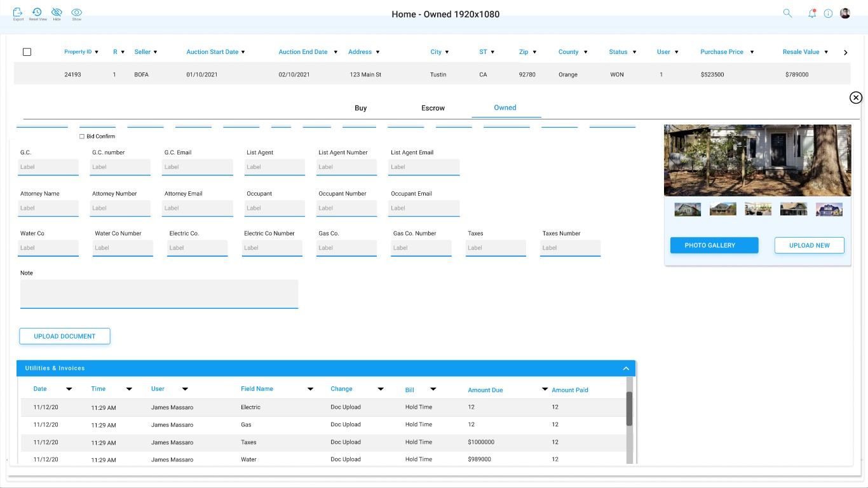Open notifications bell icon

pos(811,13)
